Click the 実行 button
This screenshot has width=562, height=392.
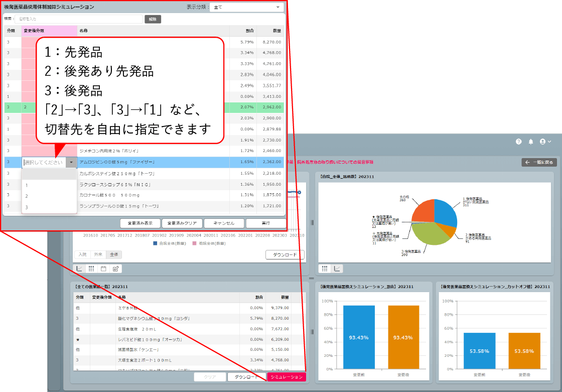[x=266, y=223]
